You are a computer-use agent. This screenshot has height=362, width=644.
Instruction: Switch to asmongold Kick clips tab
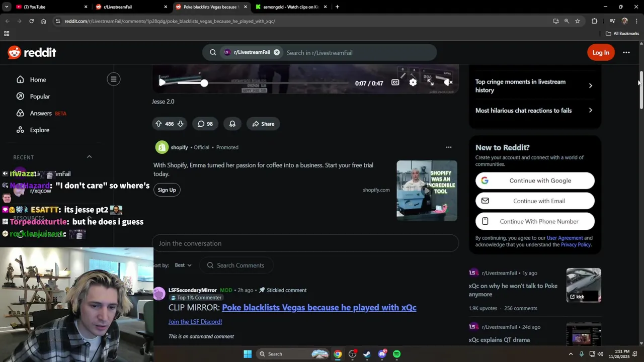pos(290,7)
